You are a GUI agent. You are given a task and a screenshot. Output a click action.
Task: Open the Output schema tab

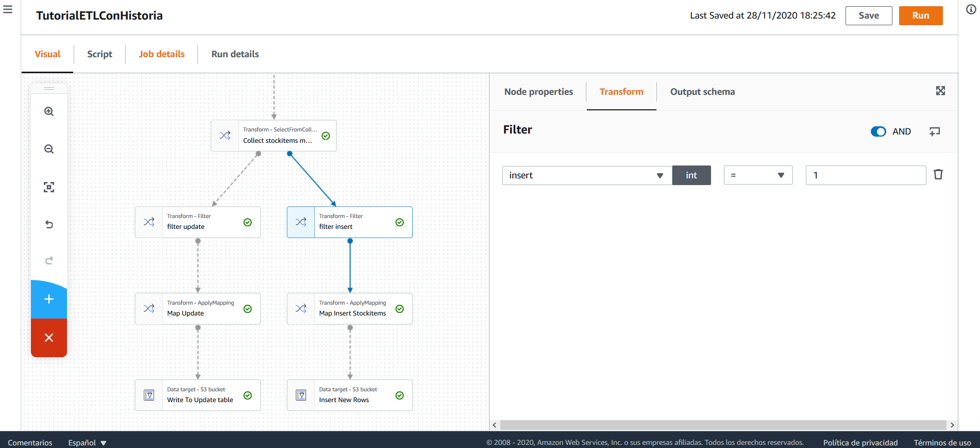(x=702, y=92)
